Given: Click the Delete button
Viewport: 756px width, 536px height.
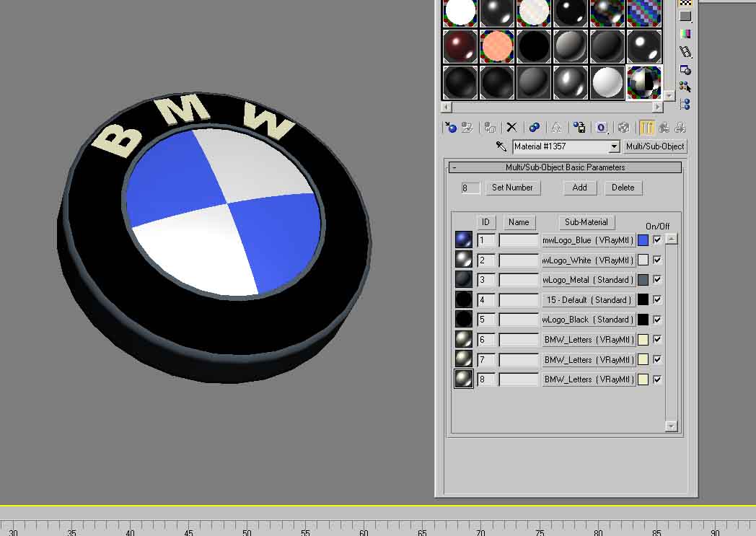Looking at the screenshot, I should point(623,188).
